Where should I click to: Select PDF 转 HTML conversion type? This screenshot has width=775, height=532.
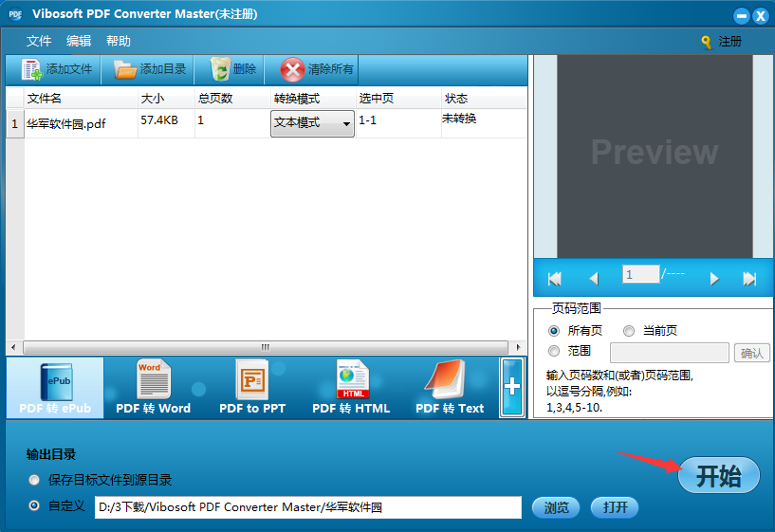point(351,388)
